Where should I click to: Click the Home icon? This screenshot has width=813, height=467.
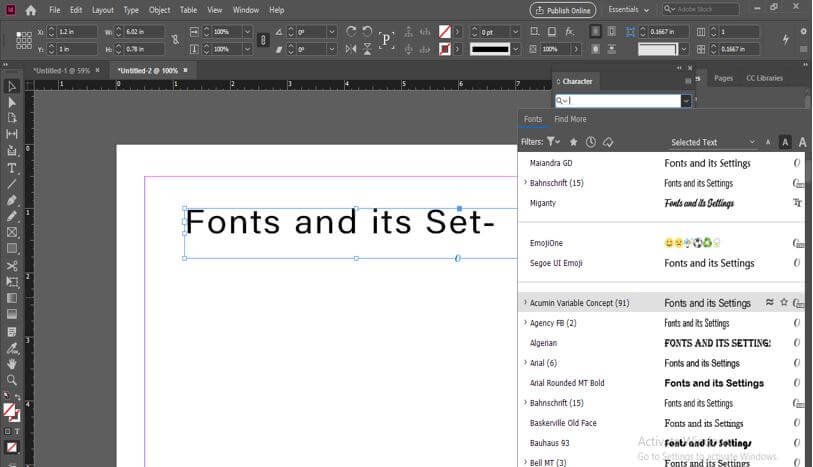point(30,10)
